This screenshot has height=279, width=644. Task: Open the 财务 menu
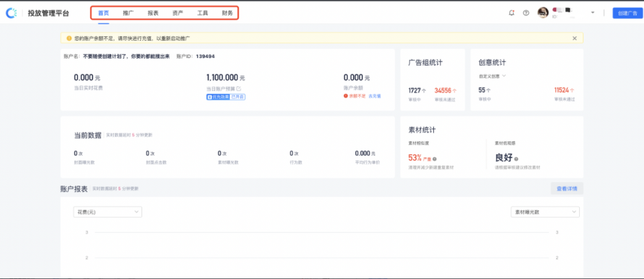click(227, 13)
